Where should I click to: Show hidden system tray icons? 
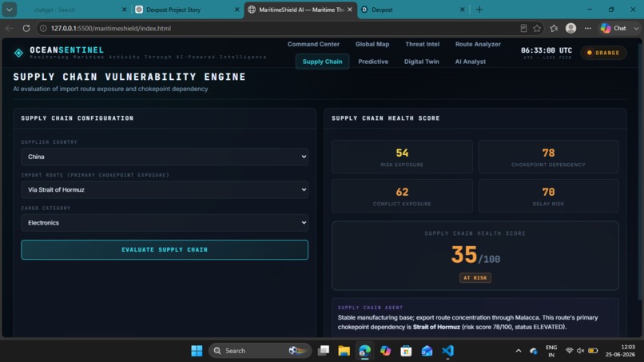coord(519,351)
